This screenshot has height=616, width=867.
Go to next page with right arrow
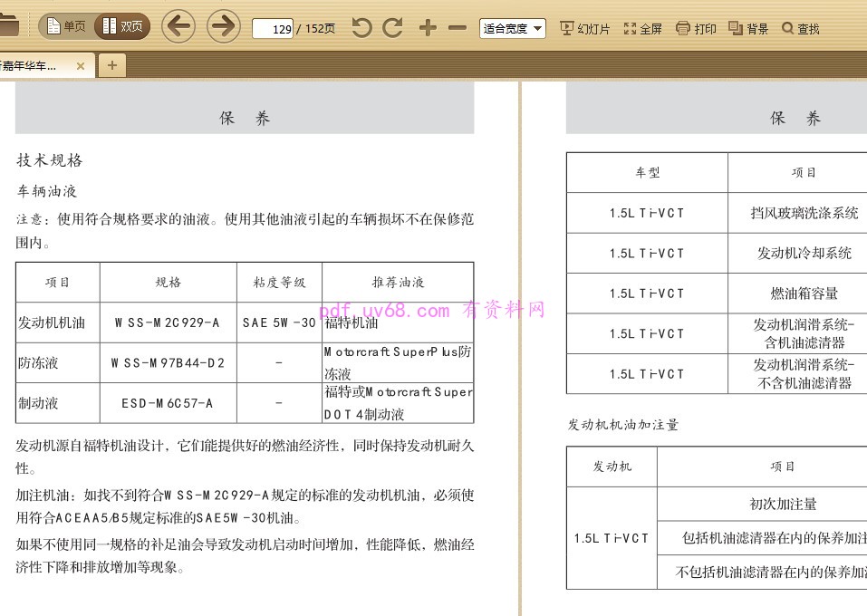pyautogui.click(x=224, y=26)
